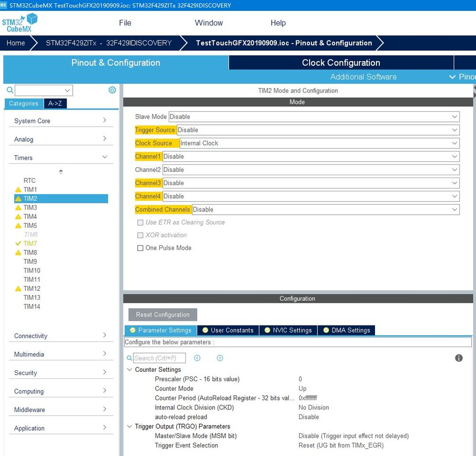Click the warning icon beside TIM12
The image size is (476, 456).
click(18, 288)
